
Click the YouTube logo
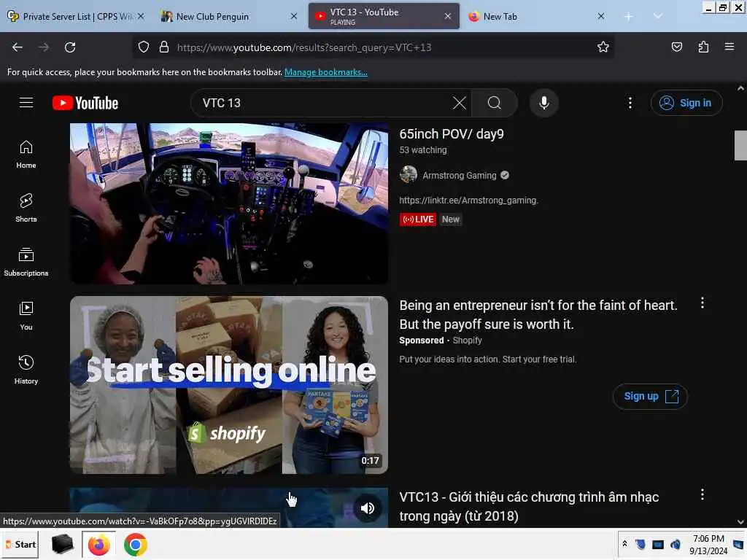(x=85, y=103)
